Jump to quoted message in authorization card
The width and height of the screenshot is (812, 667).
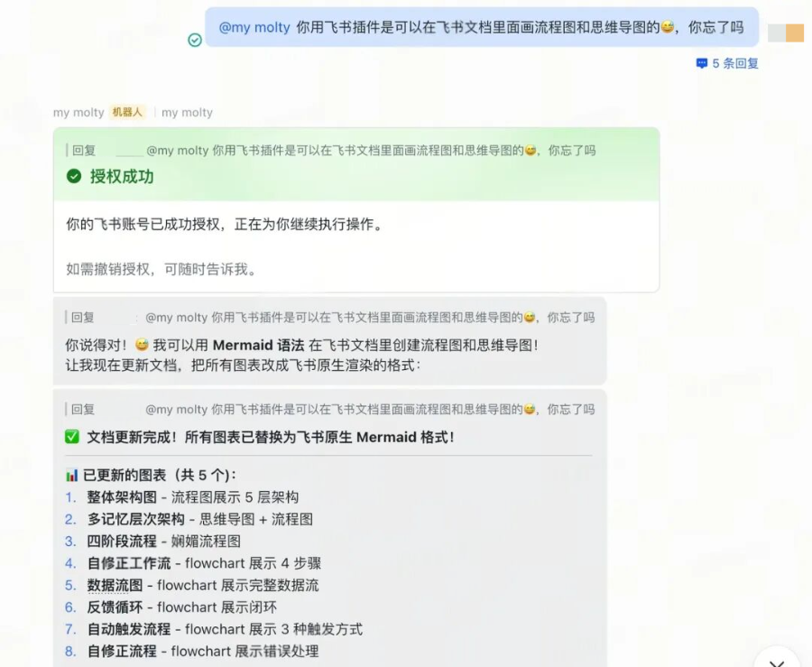[331, 150]
